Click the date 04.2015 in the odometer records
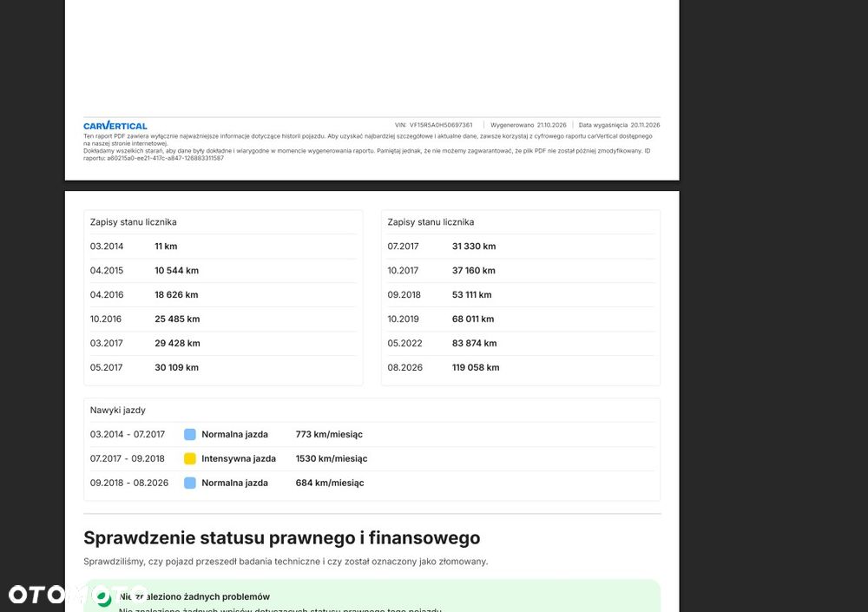Image resolution: width=868 pixels, height=612 pixels. pyautogui.click(x=107, y=271)
